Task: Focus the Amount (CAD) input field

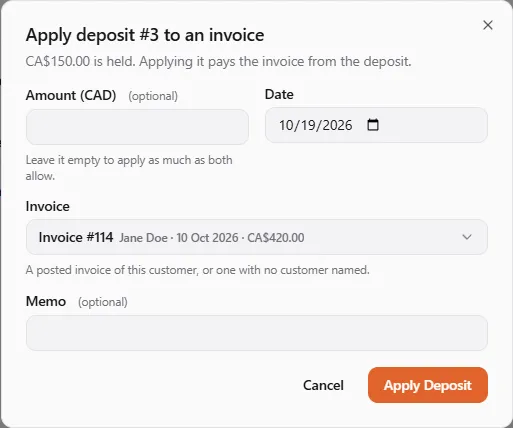Action: [137, 127]
